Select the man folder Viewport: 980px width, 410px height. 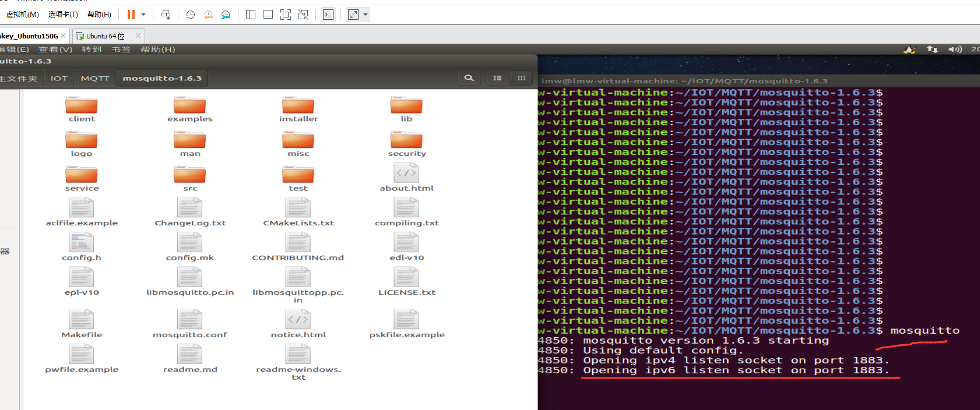tap(190, 144)
